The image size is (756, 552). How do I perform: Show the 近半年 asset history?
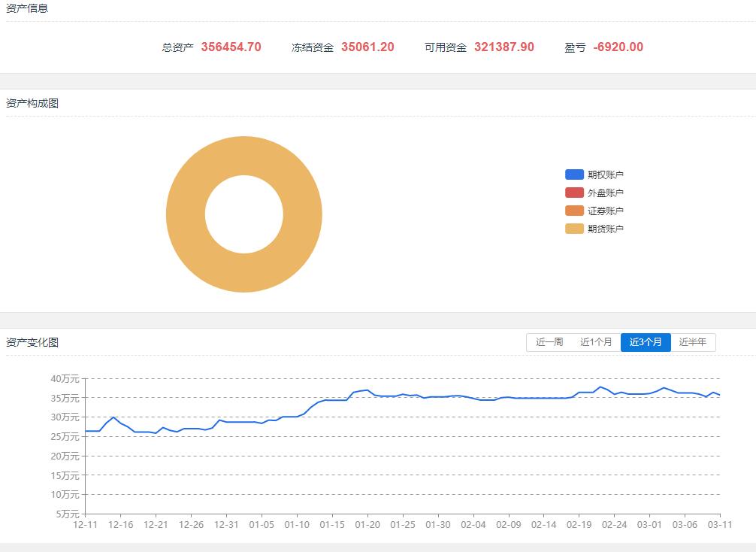click(x=693, y=342)
